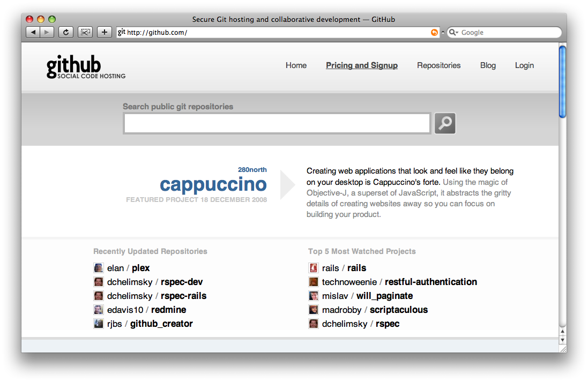Open the plex repository link
The width and height of the screenshot is (588, 382).
(140, 268)
